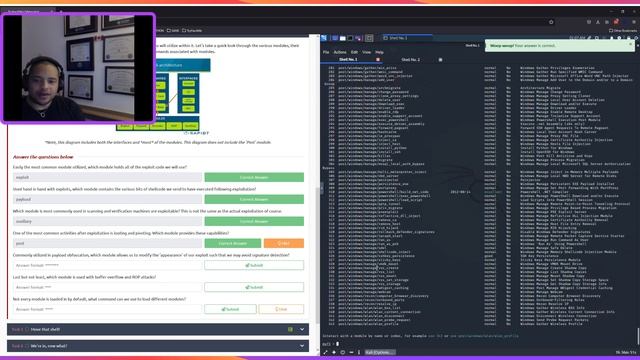640x360 pixels.
Task: Launch the terminal emulator from Kali panel
Action: point(351,38)
